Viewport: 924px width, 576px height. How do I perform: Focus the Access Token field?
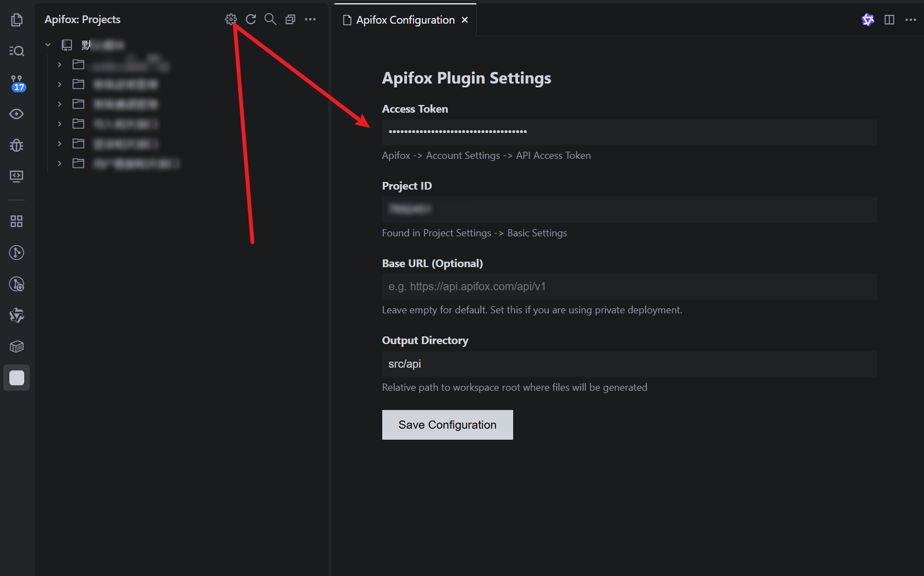click(x=629, y=132)
